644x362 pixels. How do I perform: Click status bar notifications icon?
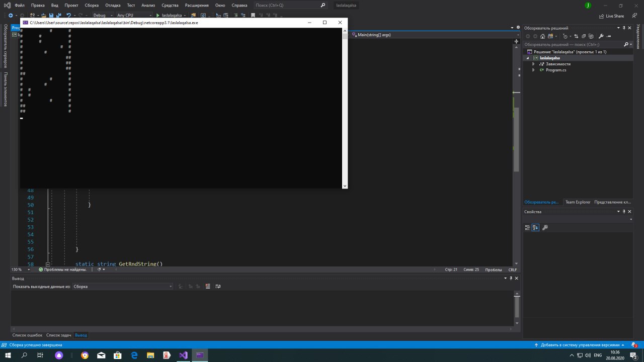click(x=634, y=345)
